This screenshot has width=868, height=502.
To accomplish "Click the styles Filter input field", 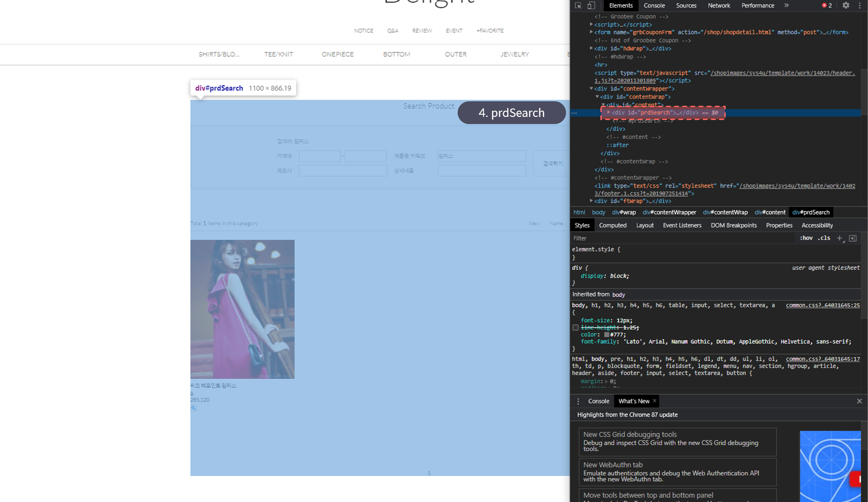I will (x=682, y=238).
